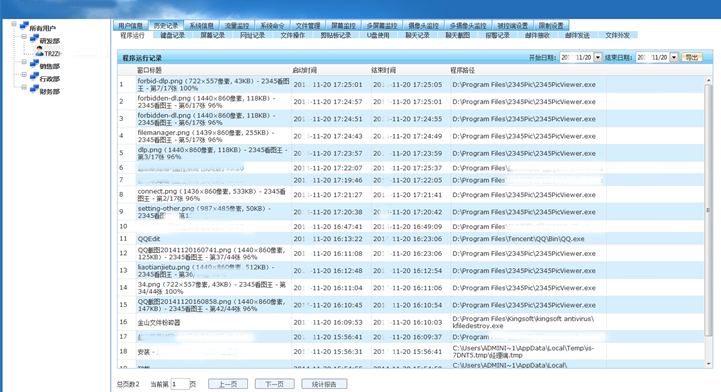721x392 pixels.
Task: Click the TR2ZH user avatar icon
Action: pyautogui.click(x=40, y=51)
